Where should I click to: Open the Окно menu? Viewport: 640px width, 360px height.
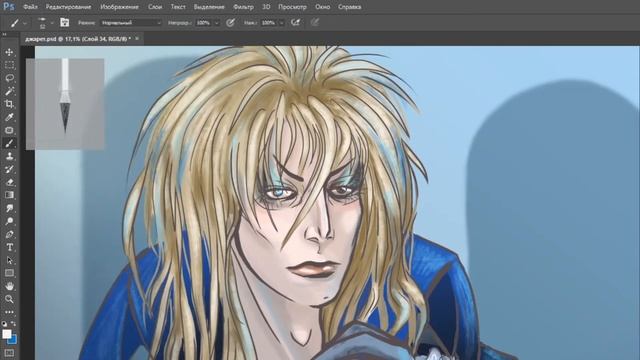322,7
